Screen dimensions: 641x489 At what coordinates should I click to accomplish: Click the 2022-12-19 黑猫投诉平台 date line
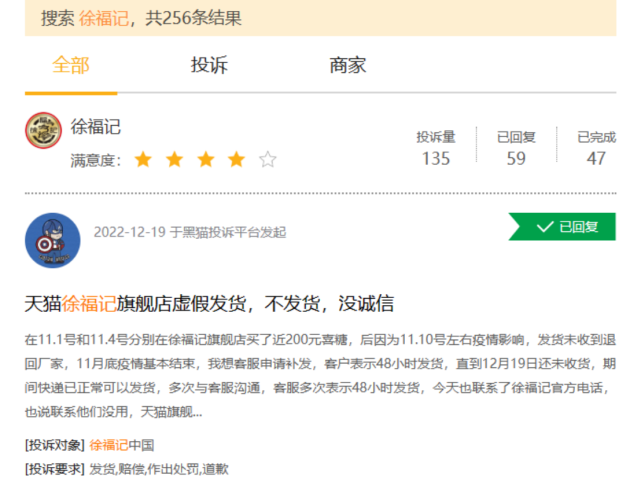click(190, 232)
